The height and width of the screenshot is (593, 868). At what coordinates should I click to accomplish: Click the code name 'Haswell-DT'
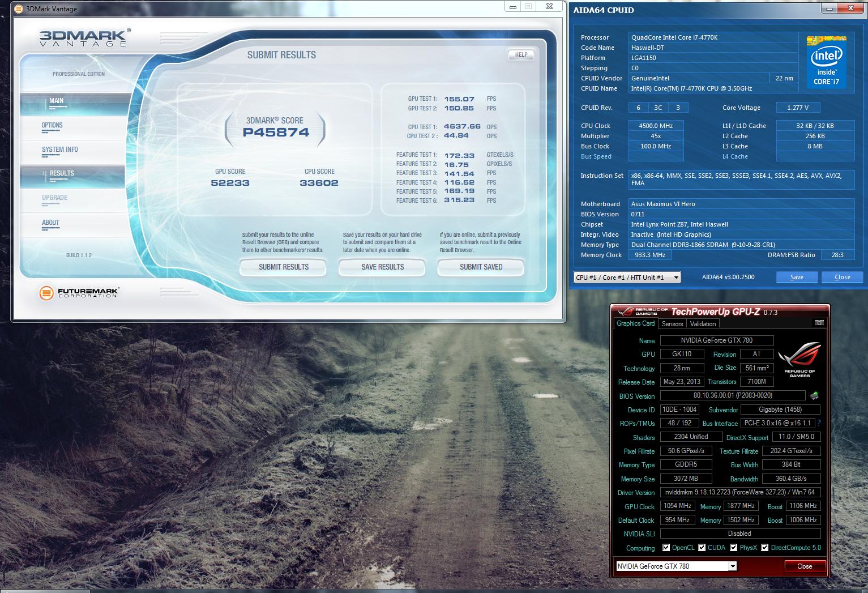point(648,48)
